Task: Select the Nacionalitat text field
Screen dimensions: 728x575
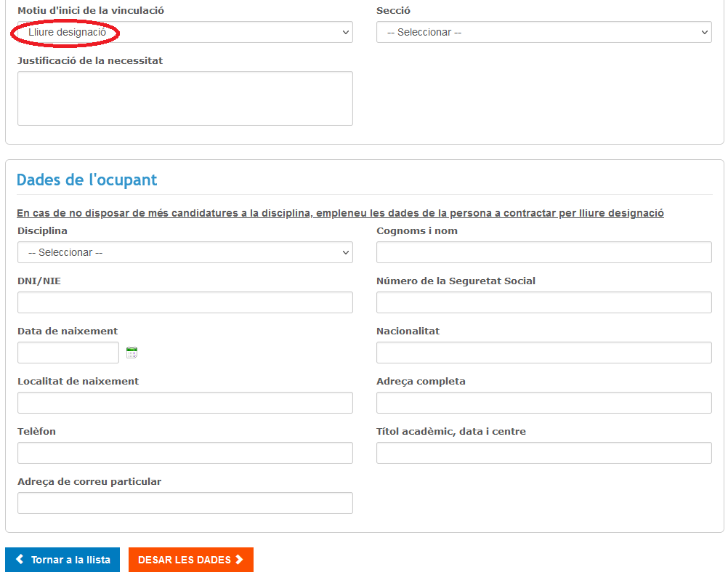Action: coord(543,353)
